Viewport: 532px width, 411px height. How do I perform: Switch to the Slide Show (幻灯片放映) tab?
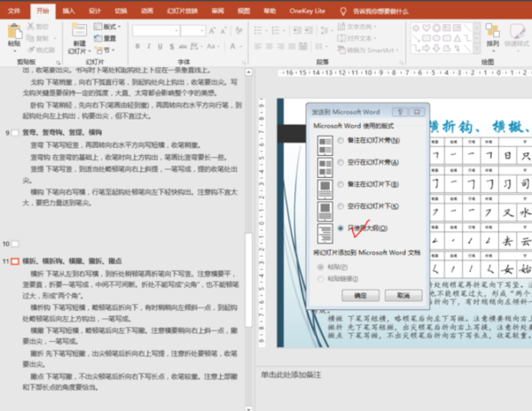(182, 12)
